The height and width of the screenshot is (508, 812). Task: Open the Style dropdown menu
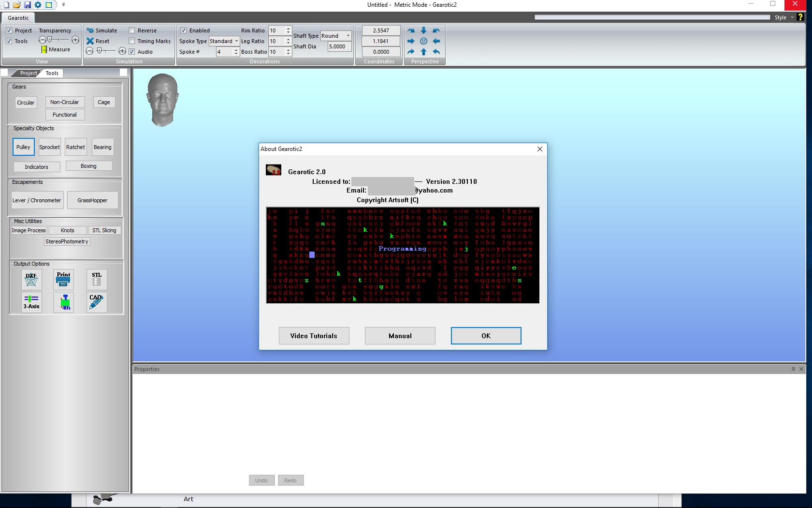tap(784, 17)
